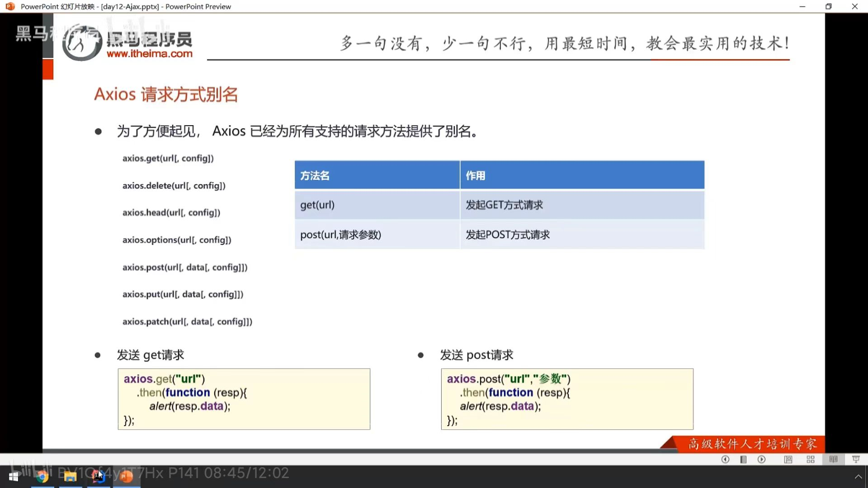Open File Explorer from the taskbar
Screen dimensions: 868x488
click(x=70, y=476)
